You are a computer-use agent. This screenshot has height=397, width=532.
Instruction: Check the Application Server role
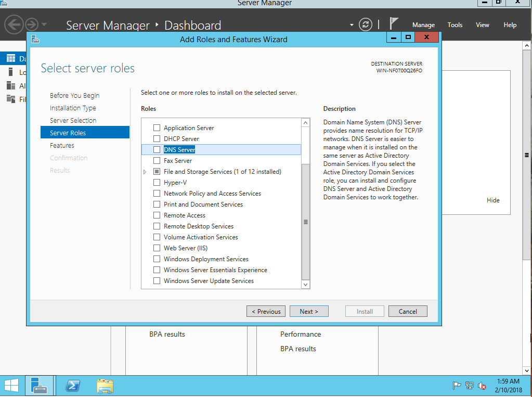pos(157,127)
